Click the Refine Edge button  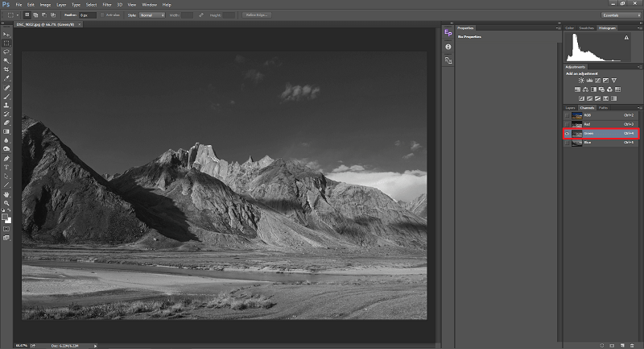[x=258, y=15]
